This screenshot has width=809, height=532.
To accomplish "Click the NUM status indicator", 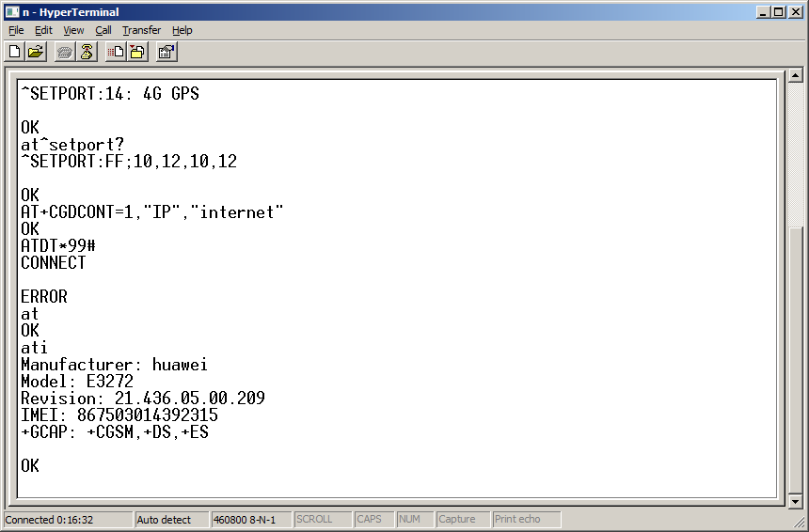I will (x=414, y=520).
